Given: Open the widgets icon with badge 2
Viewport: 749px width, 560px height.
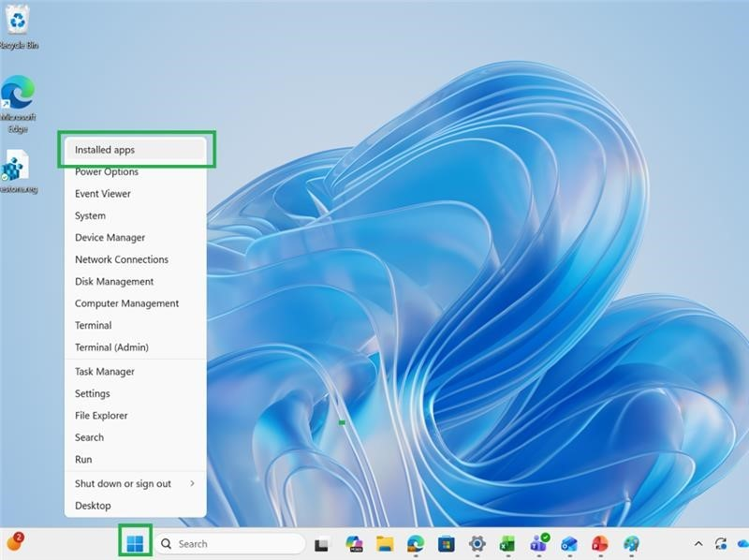Looking at the screenshot, I should (15, 542).
